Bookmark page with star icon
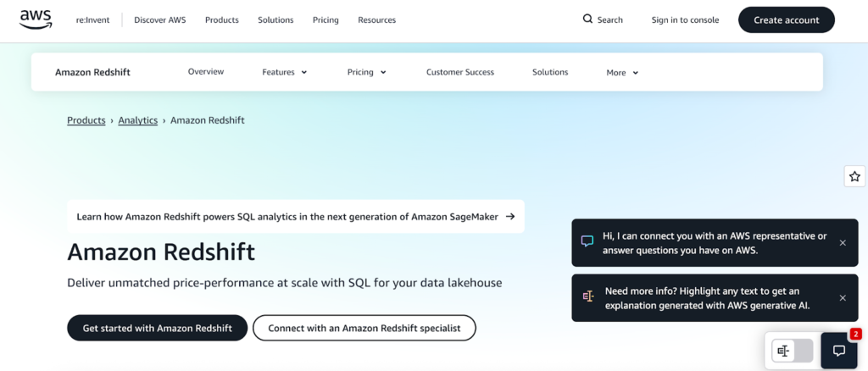The height and width of the screenshot is (371, 868). (854, 176)
